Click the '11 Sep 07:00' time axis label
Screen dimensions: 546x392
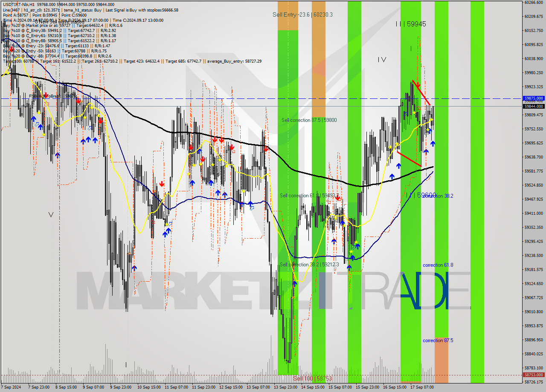point(176,387)
